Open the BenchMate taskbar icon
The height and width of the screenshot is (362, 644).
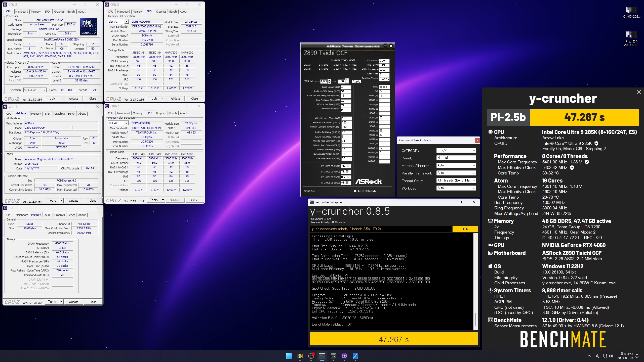pyautogui.click(x=300, y=356)
